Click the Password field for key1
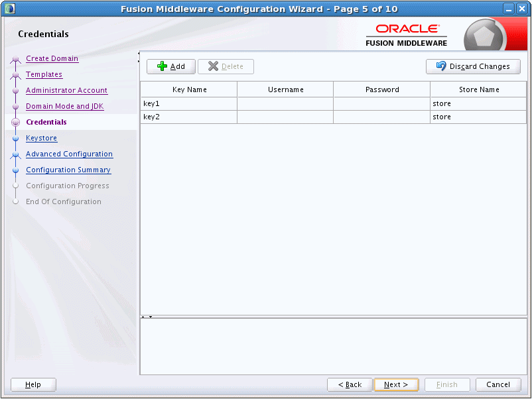This screenshot has height=399, width=532. pyautogui.click(x=382, y=103)
